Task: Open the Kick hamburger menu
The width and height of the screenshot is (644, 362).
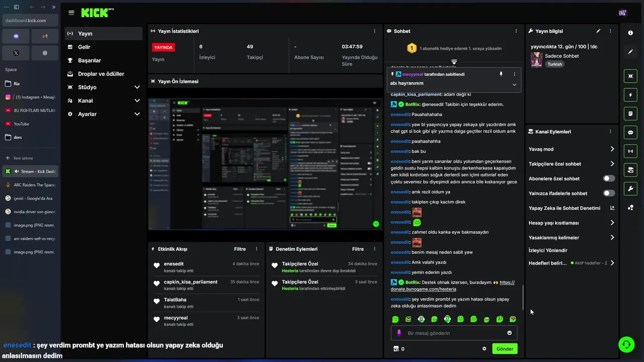Action: tap(71, 13)
